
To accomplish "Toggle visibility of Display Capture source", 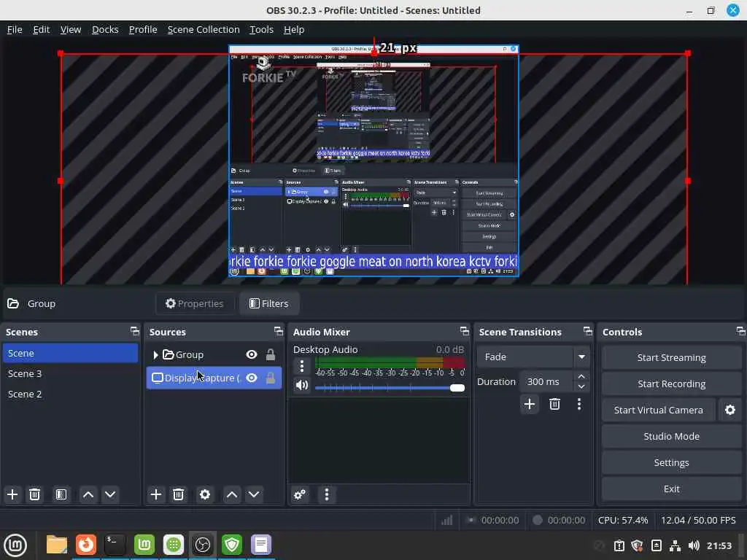I will (x=252, y=378).
